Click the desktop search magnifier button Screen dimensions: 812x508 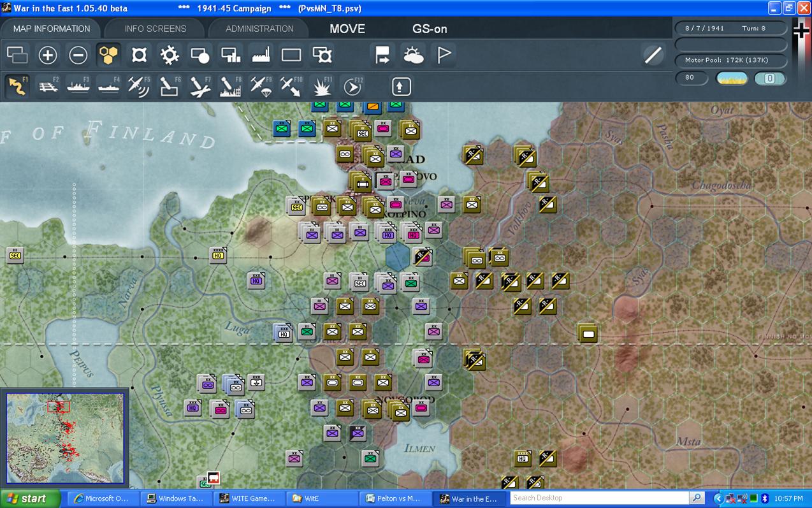[697, 498]
